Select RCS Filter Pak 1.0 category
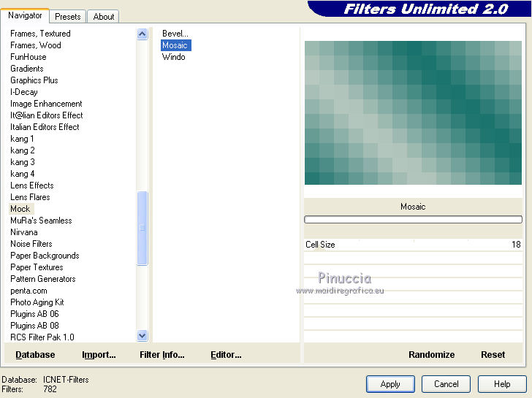The height and width of the screenshot is (398, 532). 42,337
